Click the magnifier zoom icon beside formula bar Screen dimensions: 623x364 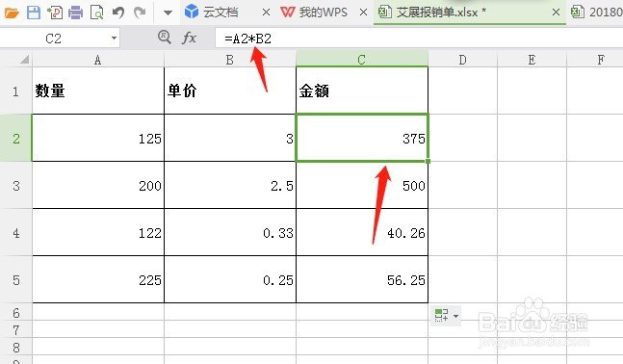coord(164,38)
